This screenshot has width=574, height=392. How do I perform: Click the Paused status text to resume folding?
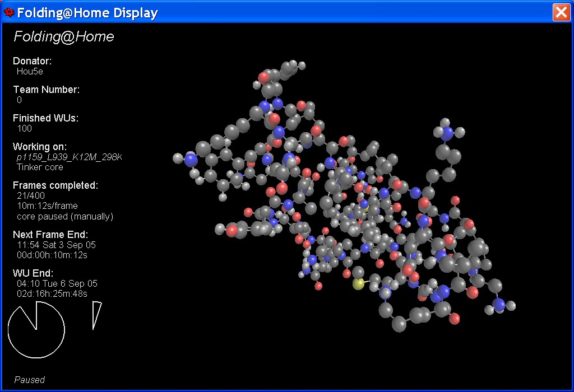(x=29, y=380)
